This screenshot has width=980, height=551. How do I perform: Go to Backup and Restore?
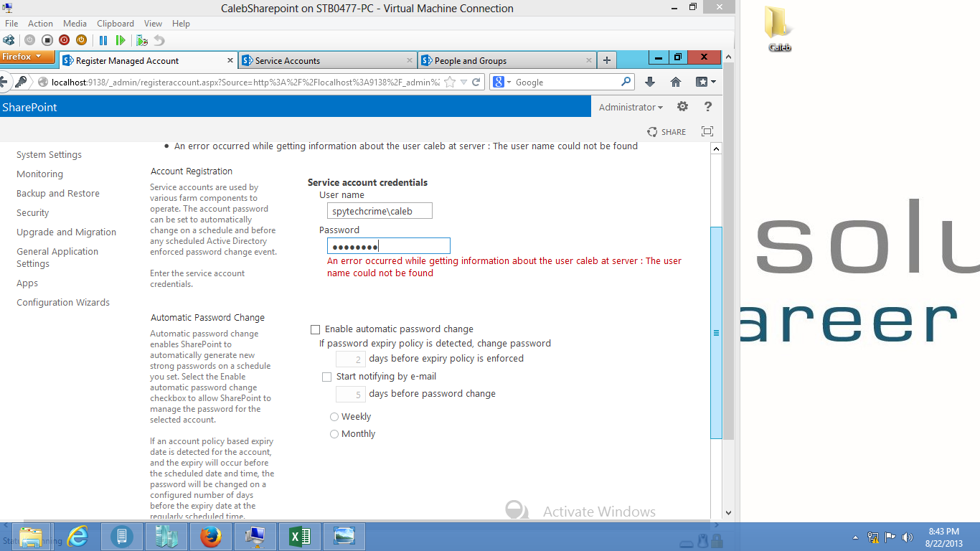pos(58,194)
